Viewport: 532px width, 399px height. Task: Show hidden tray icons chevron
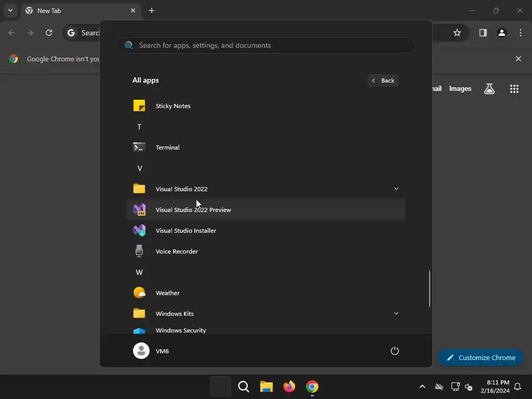coord(422,387)
